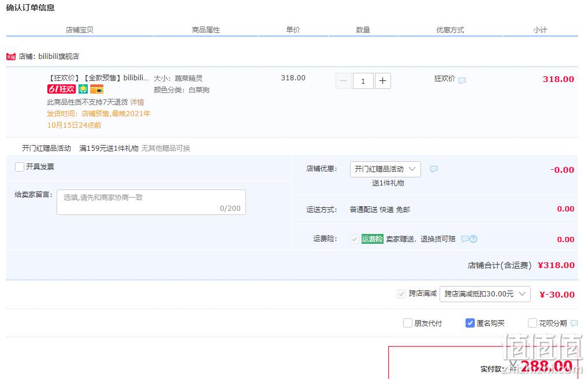Image resolution: width=588 pixels, height=379 pixels.
Task: Click the 商品属性 column header
Action: (206, 30)
